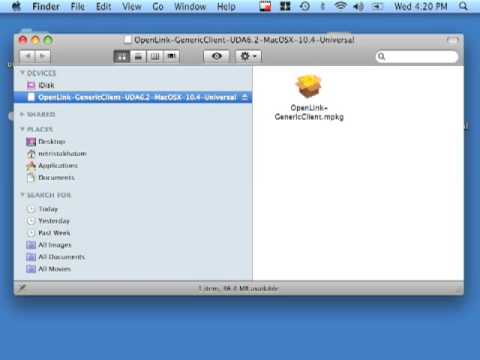Viewport: 480px width, 360px height.
Task: Open Desktop in Places
Action: point(46,142)
